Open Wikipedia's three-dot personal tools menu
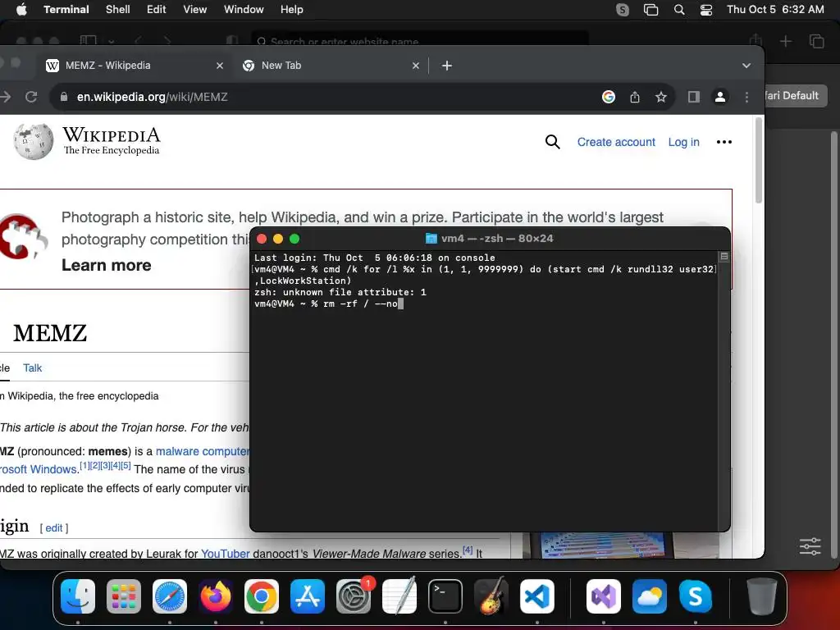Screen dimensions: 840x630 [724, 142]
